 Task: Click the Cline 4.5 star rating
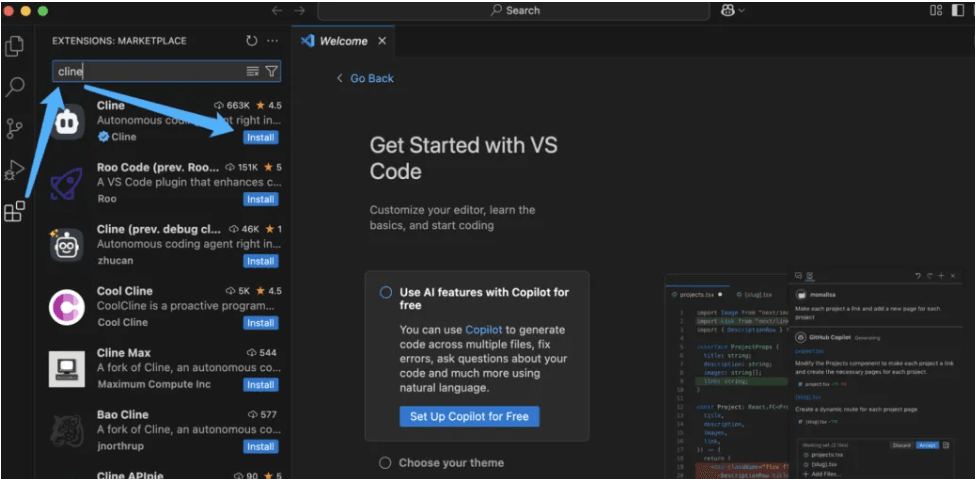point(269,106)
